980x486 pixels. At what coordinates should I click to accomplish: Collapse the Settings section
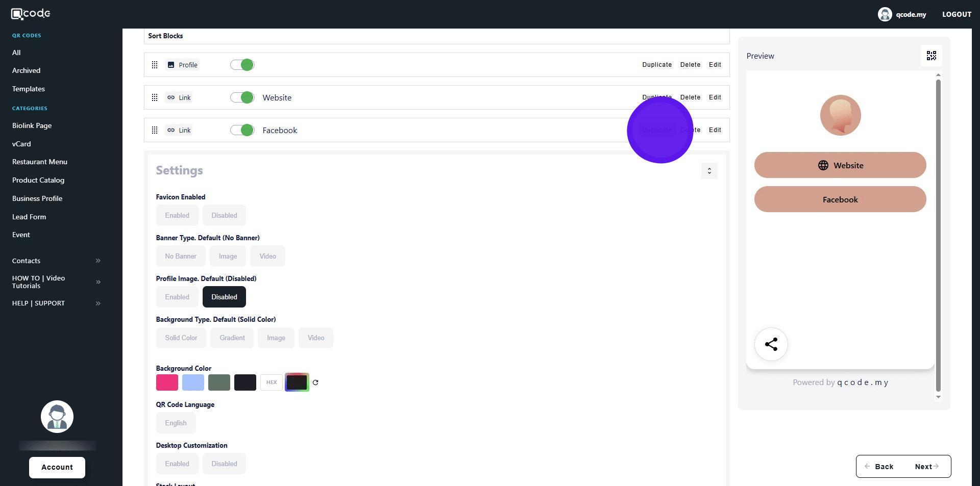709,171
